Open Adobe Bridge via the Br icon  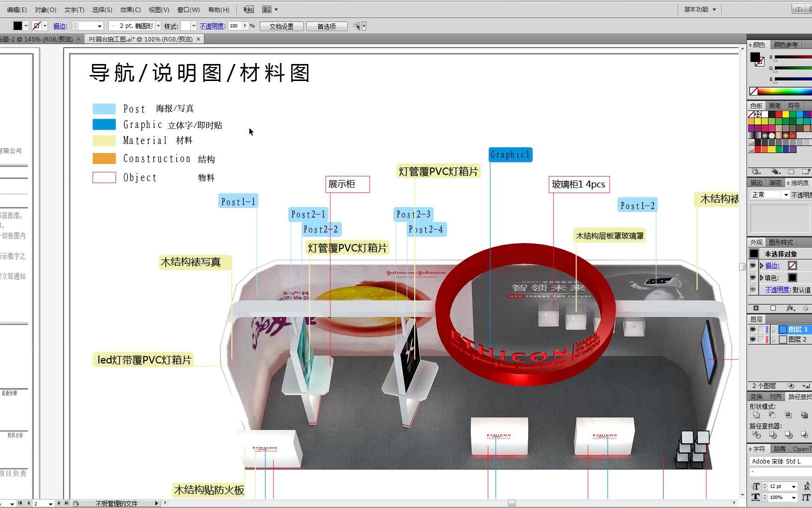coord(248,9)
